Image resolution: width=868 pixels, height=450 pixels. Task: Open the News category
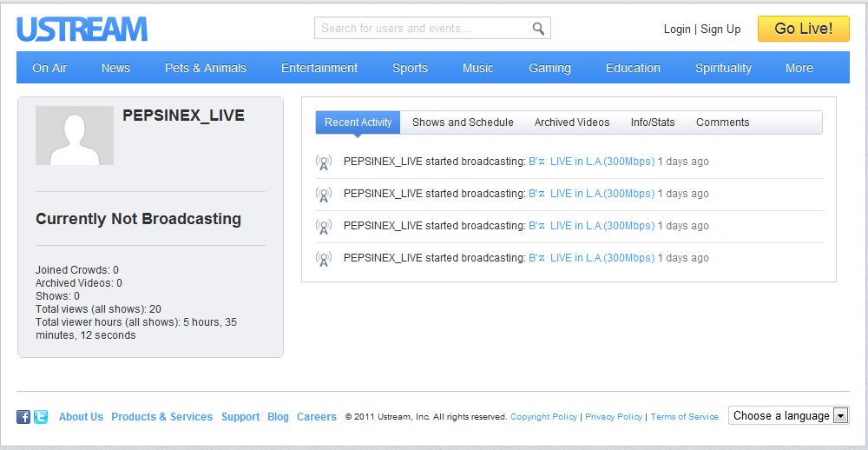tap(115, 68)
